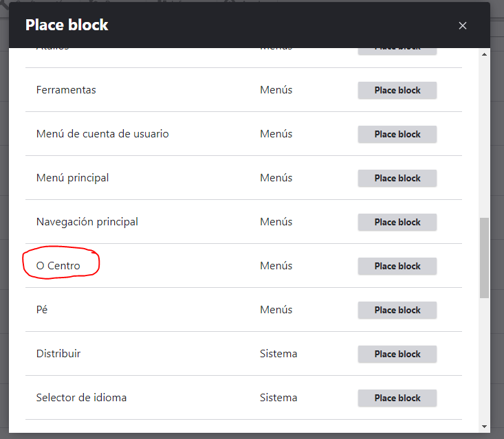Select the circled O Centro label
Screen dimensions: 504x439
pyautogui.click(x=58, y=266)
